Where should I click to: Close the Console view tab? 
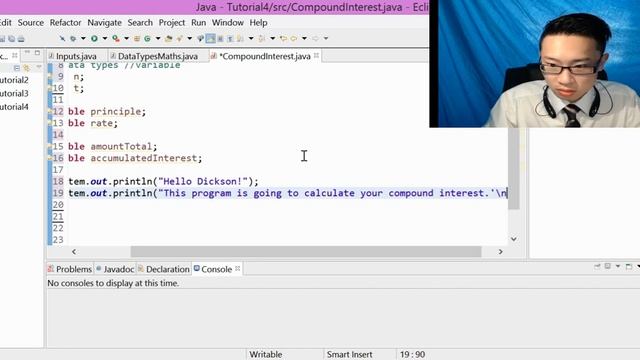(238, 269)
